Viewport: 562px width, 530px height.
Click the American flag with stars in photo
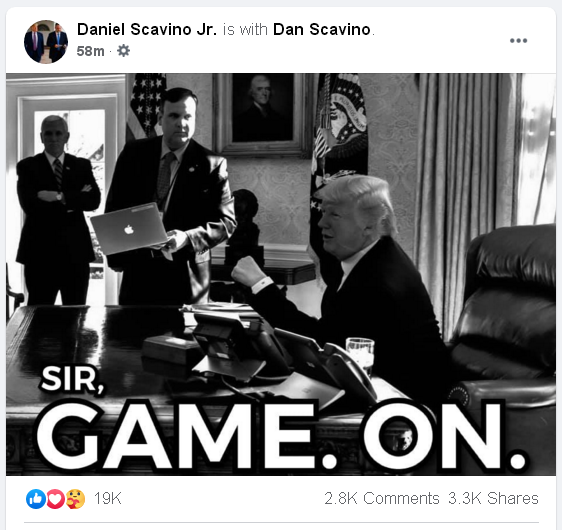(146, 106)
